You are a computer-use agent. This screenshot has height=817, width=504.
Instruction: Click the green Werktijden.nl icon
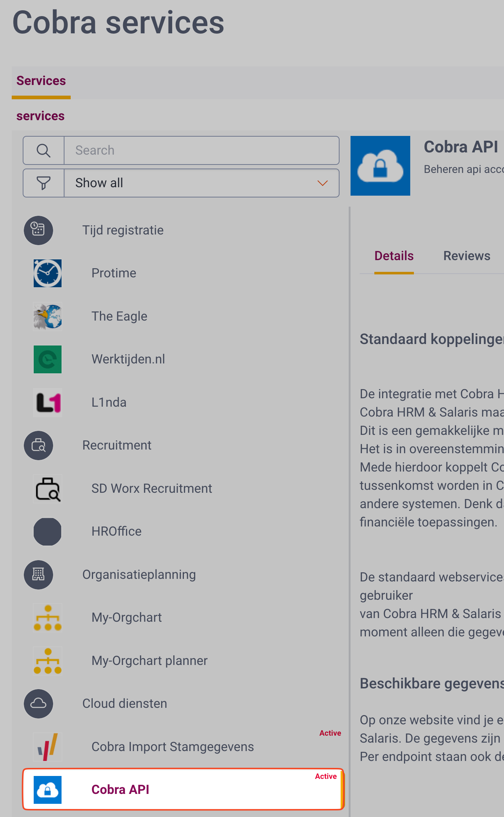tap(48, 359)
